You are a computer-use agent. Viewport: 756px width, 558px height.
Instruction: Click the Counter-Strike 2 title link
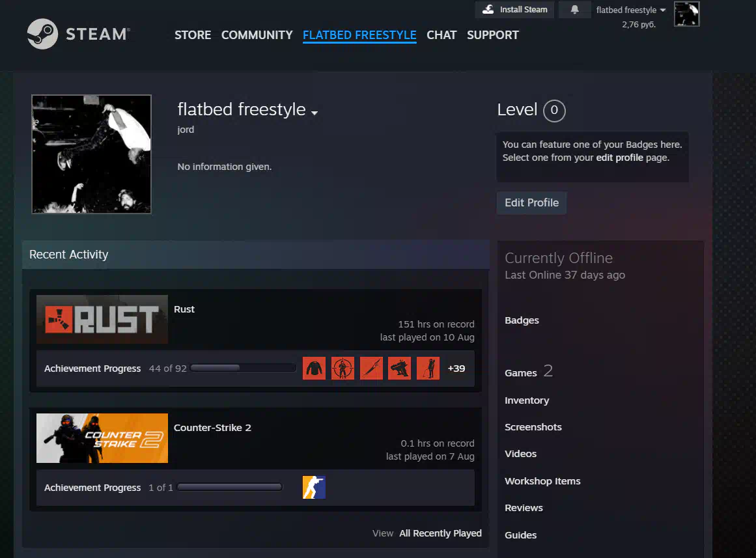[213, 428]
